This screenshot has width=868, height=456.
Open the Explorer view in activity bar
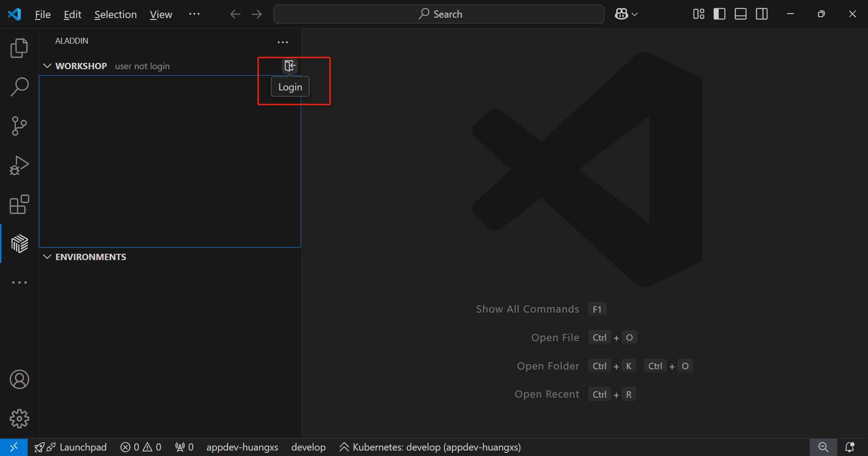[19, 48]
